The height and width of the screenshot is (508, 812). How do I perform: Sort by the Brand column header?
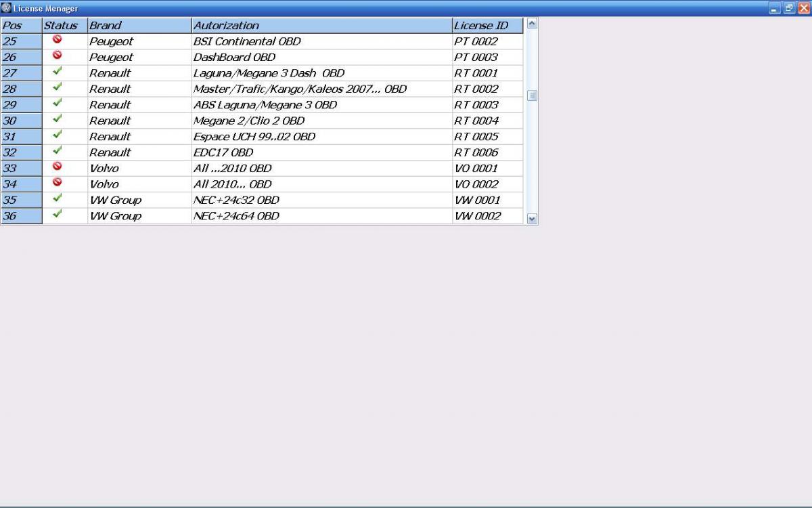(x=139, y=25)
